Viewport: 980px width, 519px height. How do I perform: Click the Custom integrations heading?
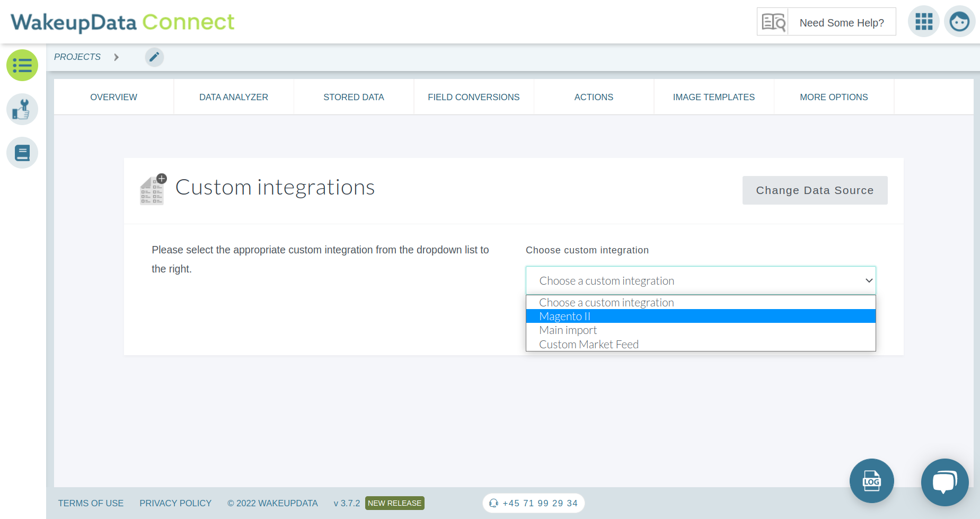275,188
